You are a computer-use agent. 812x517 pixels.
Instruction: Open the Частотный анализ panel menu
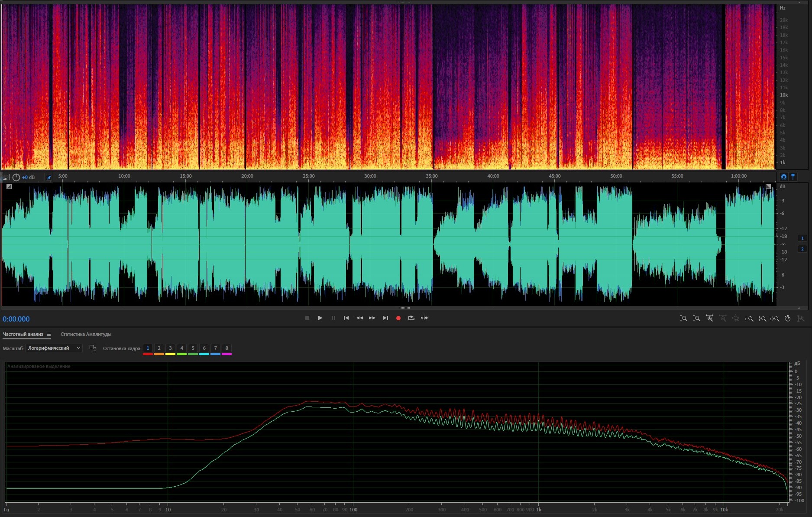pyautogui.click(x=49, y=334)
